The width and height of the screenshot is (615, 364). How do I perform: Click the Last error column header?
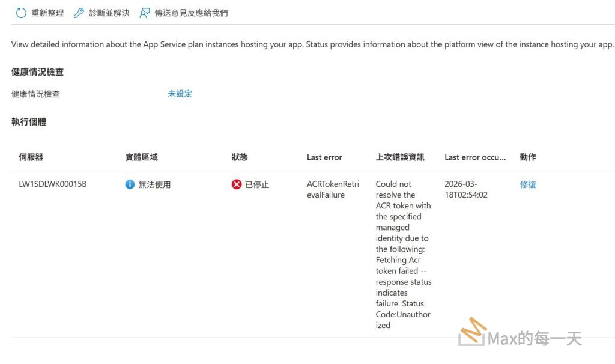[324, 157]
